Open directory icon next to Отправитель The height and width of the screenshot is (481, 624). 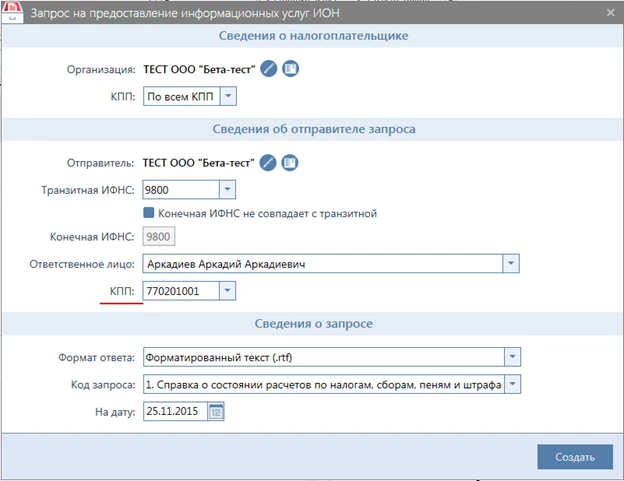[x=290, y=163]
